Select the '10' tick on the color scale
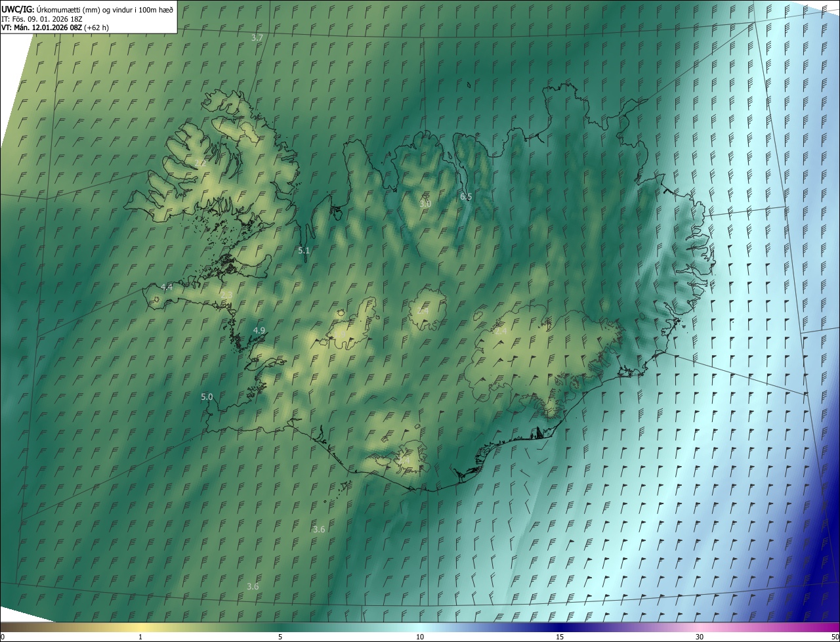840x642 pixels. pos(420,637)
